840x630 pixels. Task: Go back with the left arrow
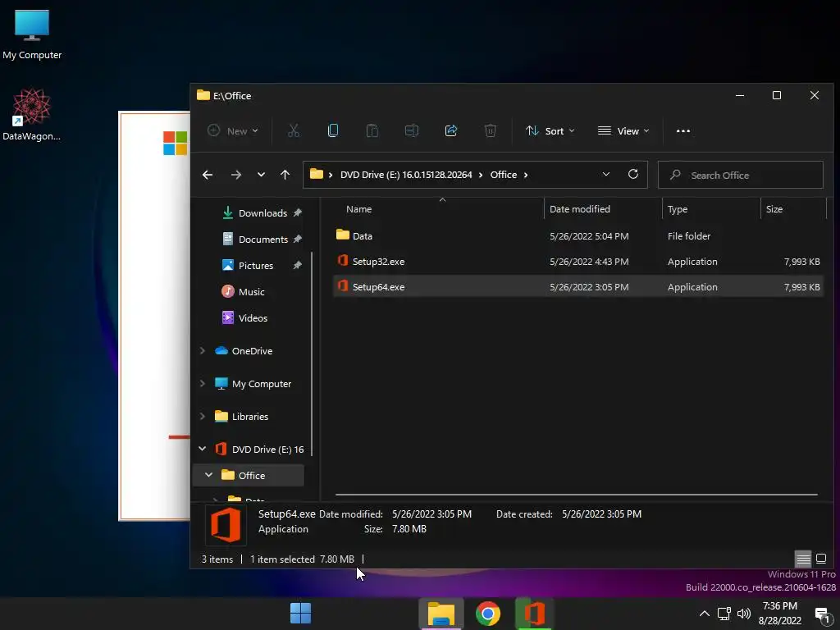208,175
